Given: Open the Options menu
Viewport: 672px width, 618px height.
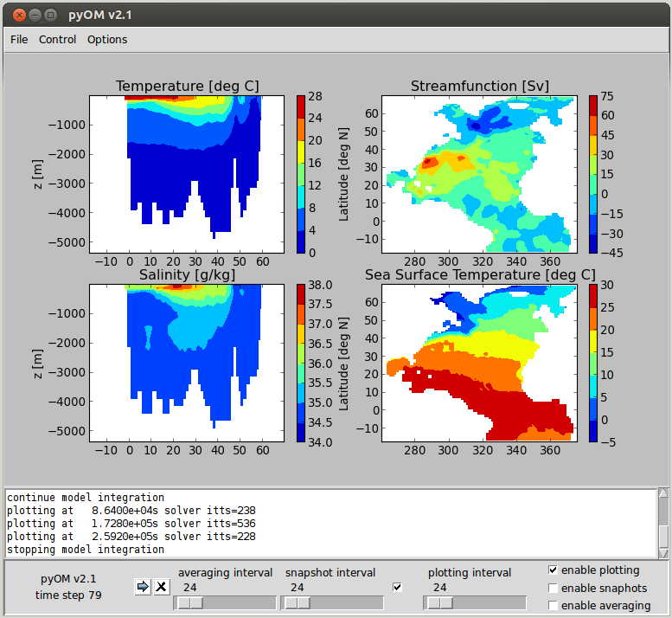Looking at the screenshot, I should click(x=107, y=39).
